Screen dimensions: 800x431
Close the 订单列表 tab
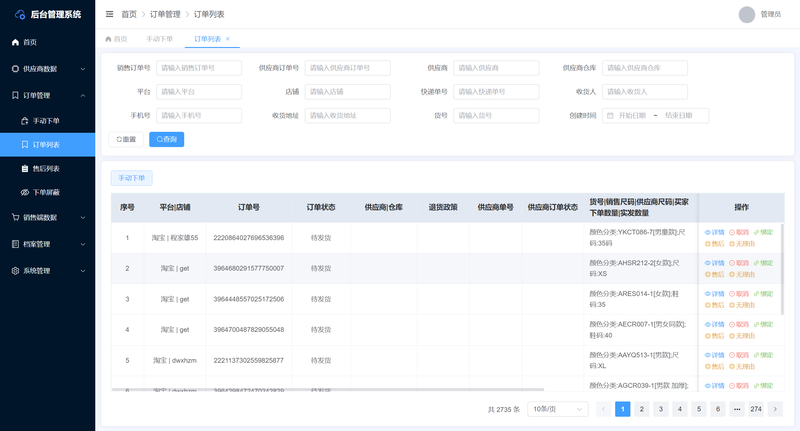click(x=228, y=39)
